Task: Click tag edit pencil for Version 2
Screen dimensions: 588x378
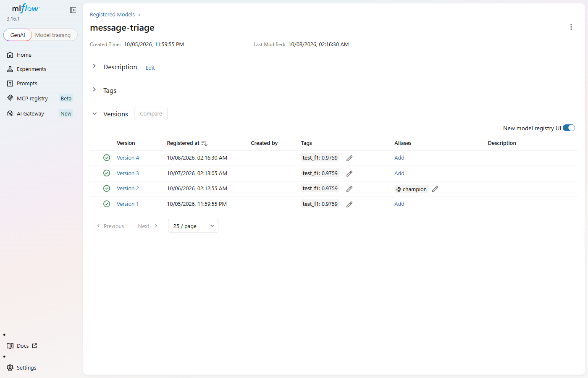Action: (349, 189)
